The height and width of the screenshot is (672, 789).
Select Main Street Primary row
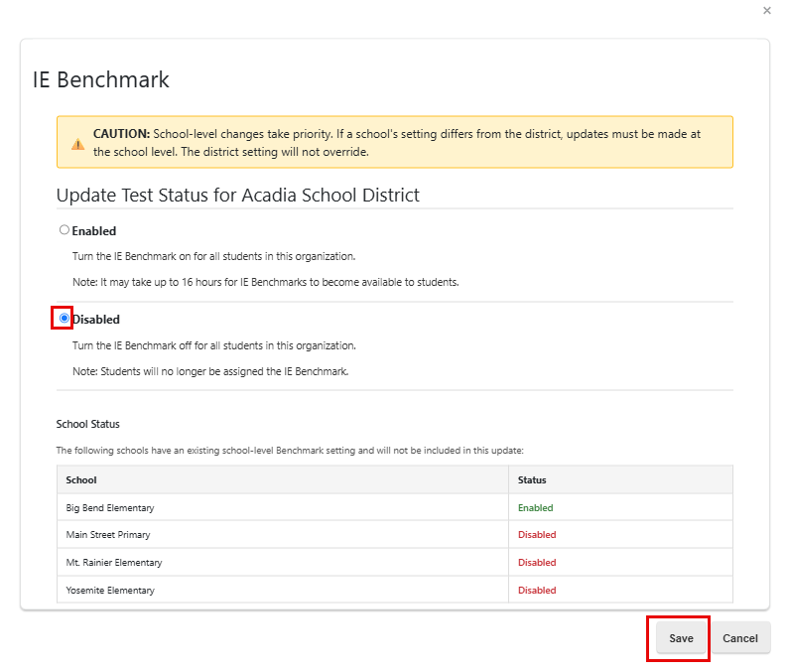click(395, 535)
